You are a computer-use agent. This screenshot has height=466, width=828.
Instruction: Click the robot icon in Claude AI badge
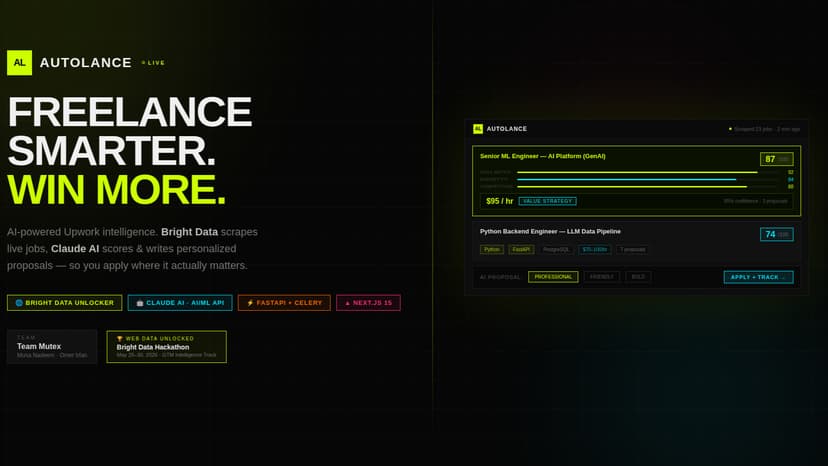click(140, 303)
